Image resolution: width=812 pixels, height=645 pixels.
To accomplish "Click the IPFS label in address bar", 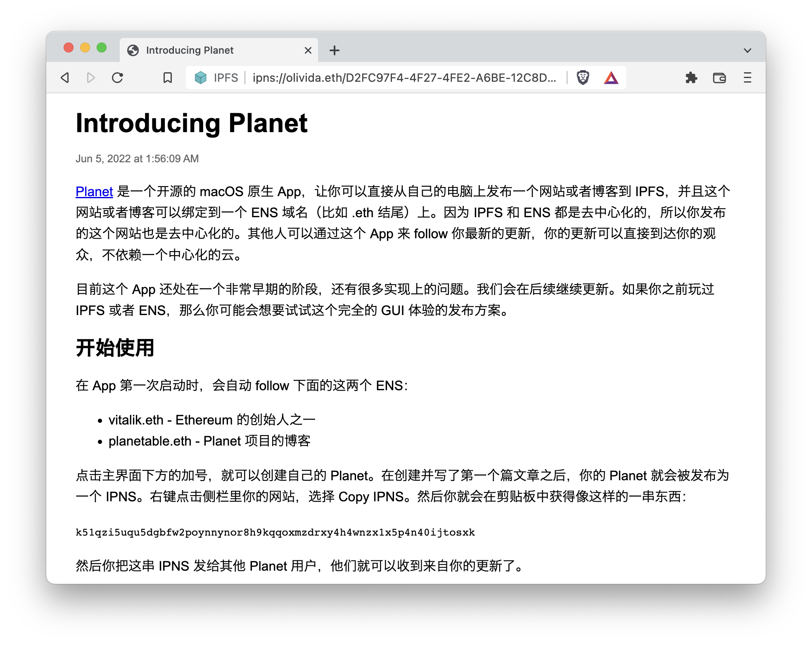I will (226, 78).
